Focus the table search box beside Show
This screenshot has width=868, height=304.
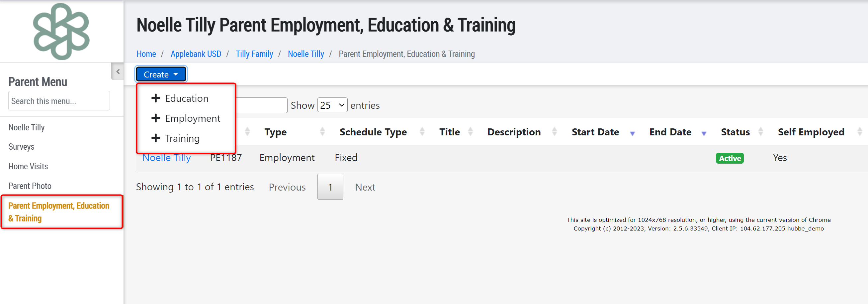[262, 105]
